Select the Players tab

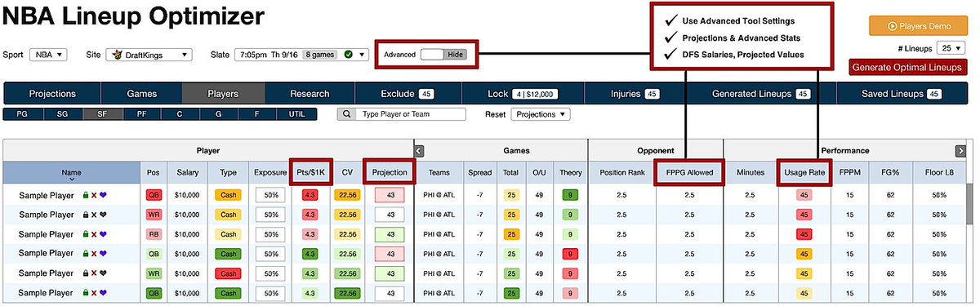tap(223, 94)
